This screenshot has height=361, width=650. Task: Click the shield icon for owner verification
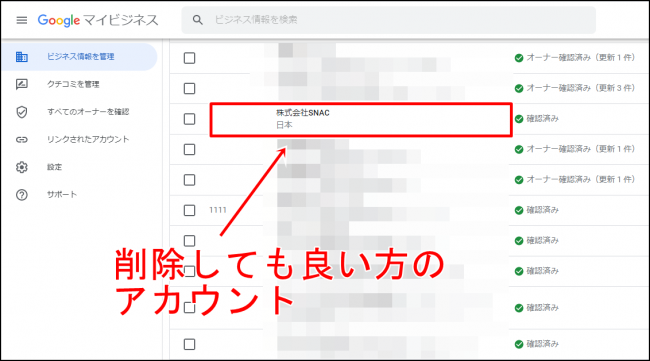click(22, 112)
